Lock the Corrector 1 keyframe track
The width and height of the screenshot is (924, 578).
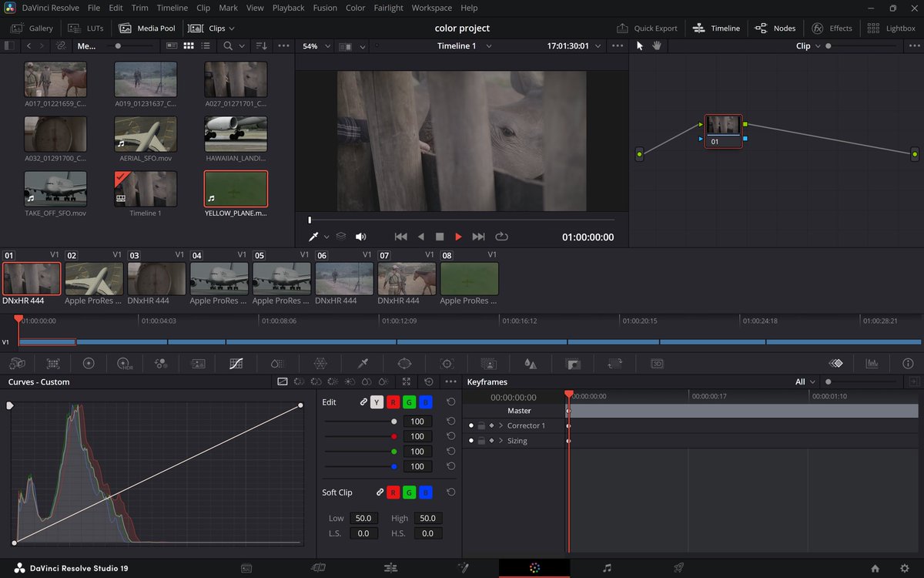[x=481, y=425]
